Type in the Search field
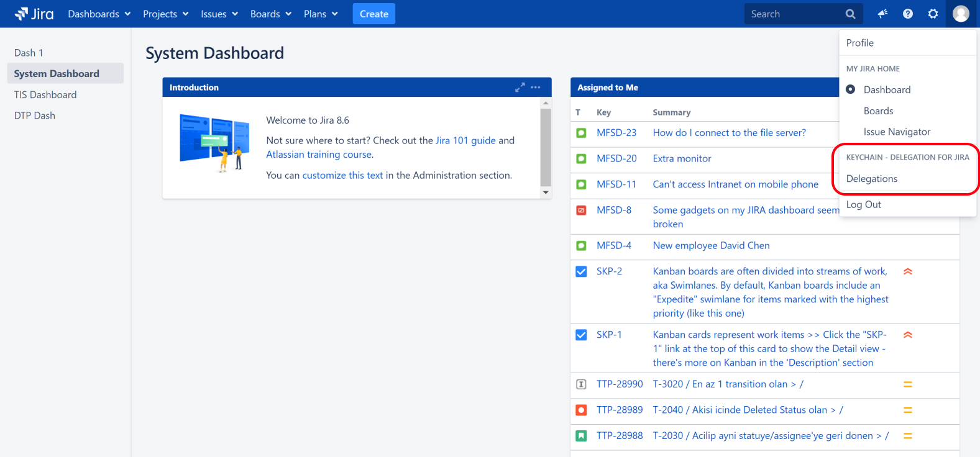This screenshot has height=457, width=980. coord(792,14)
